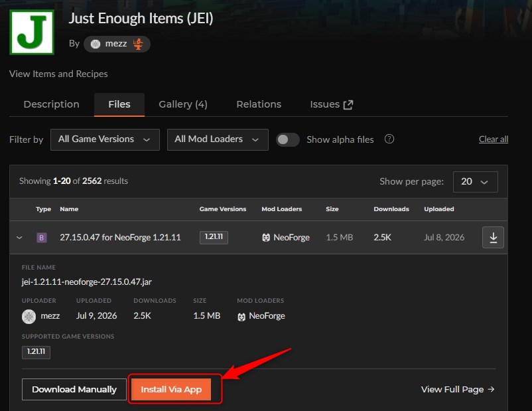Click the Game Versions column header

point(223,209)
